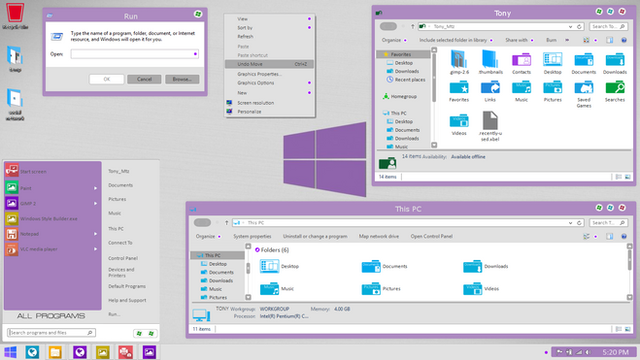This screenshot has height=360, width=640.
Task: Select Recent places in Tony navigation pane
Action: point(406,80)
